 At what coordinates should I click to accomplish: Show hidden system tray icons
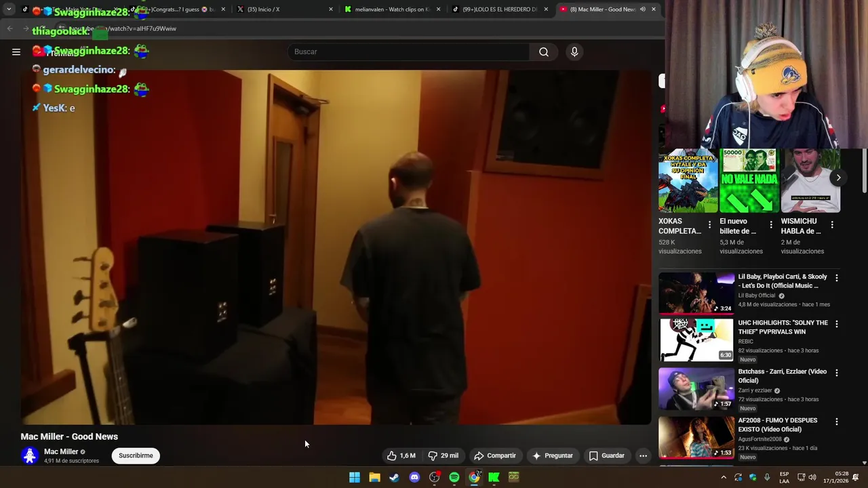tap(724, 477)
